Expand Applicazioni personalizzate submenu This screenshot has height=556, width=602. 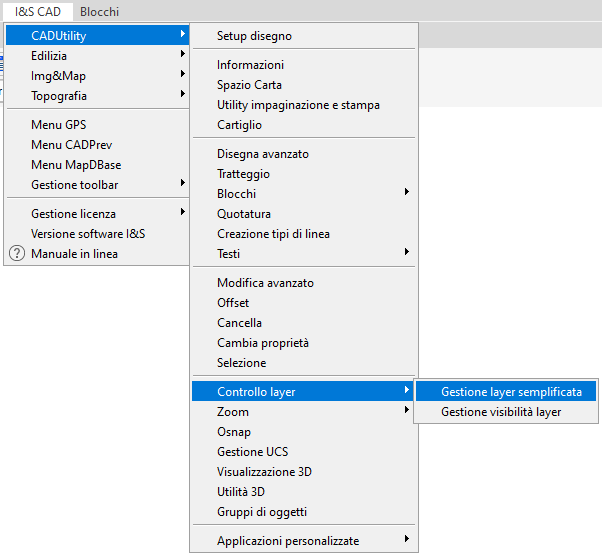pos(304,541)
